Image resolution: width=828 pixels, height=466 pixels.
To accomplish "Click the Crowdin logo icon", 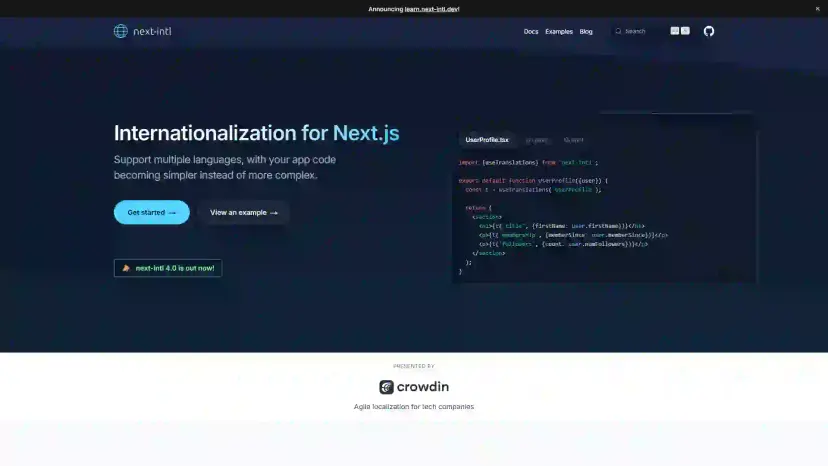I will tap(386, 387).
